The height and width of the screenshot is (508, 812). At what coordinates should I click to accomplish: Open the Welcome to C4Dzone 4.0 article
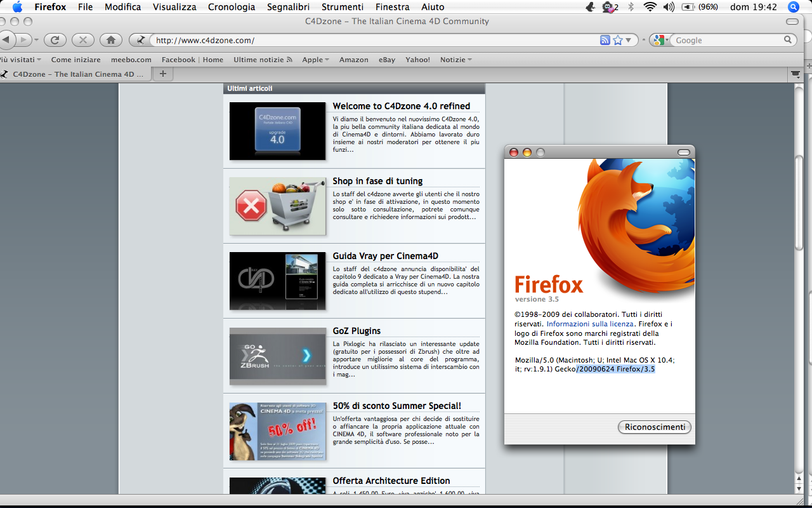pyautogui.click(x=402, y=106)
